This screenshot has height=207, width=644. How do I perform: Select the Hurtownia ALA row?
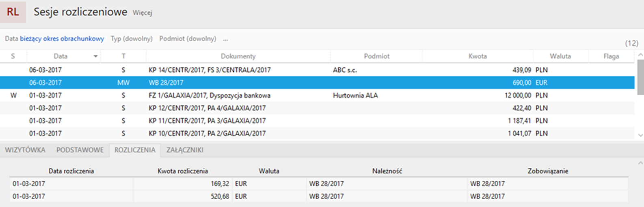(x=317, y=96)
